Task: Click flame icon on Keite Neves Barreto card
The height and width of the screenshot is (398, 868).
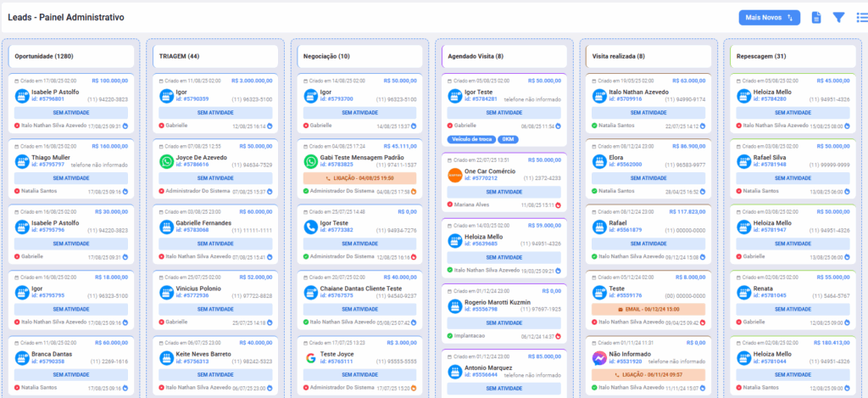Action: click(270, 388)
